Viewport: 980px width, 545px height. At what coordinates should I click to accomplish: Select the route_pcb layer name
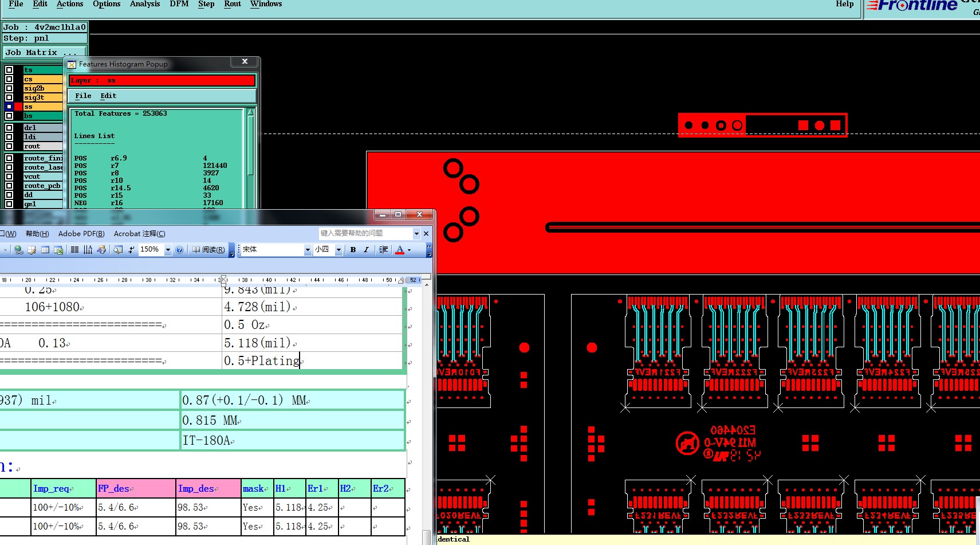coord(43,186)
